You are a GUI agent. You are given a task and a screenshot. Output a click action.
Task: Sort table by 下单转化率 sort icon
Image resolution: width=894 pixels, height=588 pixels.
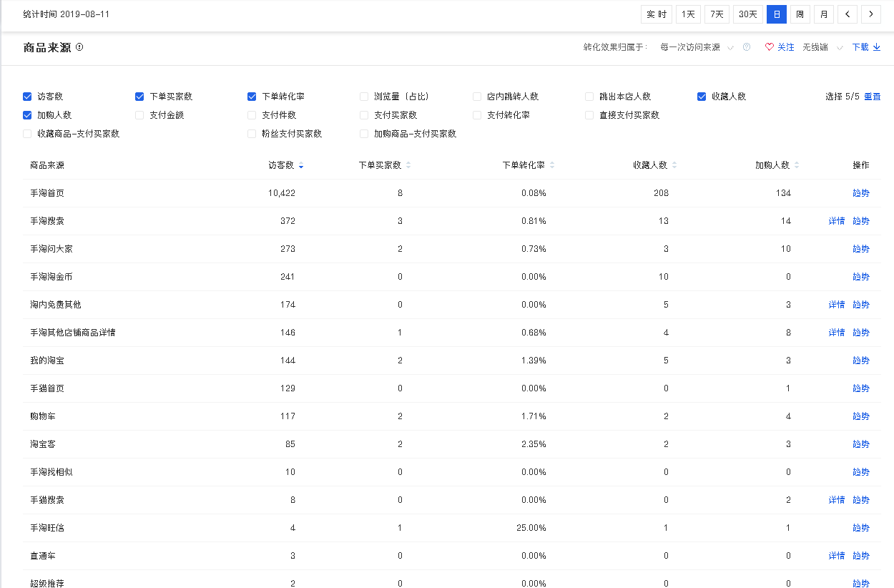pos(551,165)
